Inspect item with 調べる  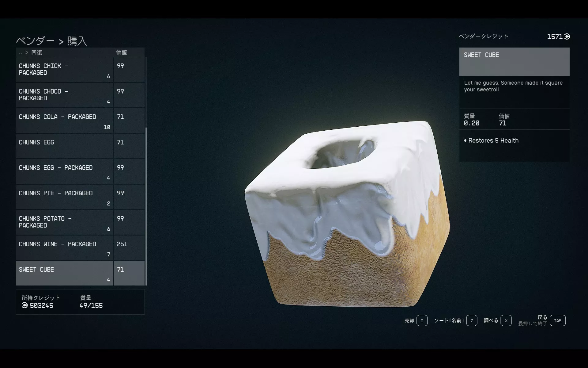coord(491,320)
